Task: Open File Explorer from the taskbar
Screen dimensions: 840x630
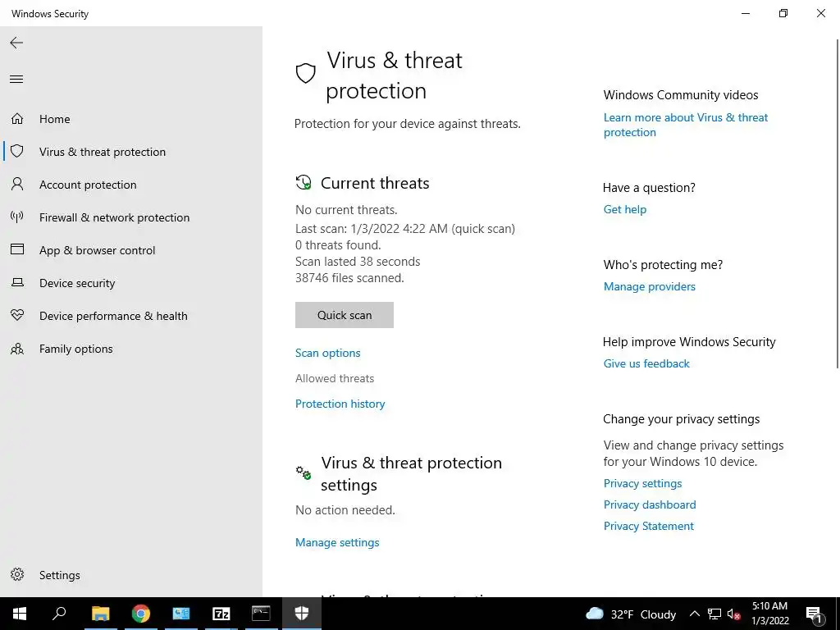Action: click(x=100, y=614)
